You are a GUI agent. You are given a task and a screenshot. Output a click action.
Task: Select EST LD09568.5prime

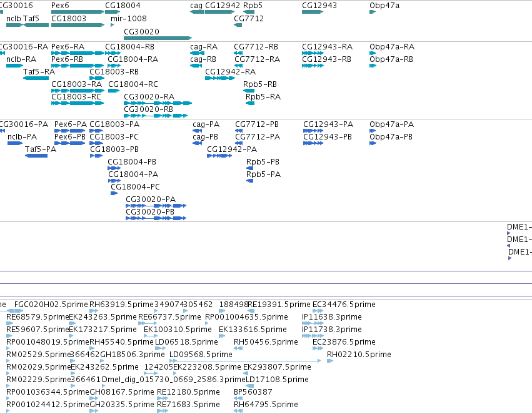click(245, 361)
